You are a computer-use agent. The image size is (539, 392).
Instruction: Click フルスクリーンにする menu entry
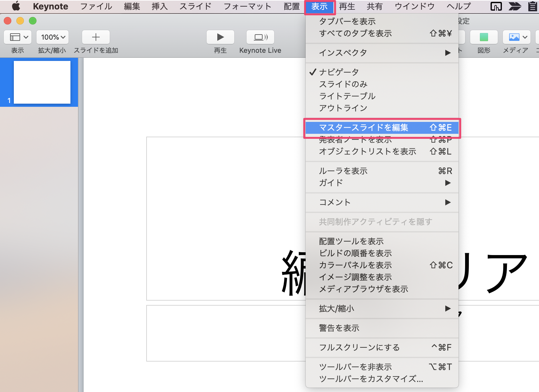(x=359, y=347)
